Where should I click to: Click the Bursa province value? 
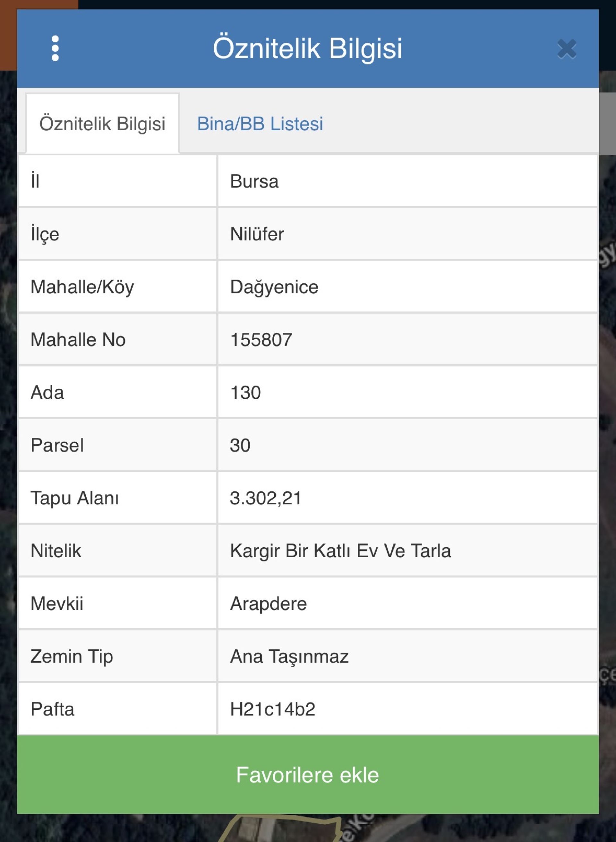tap(254, 181)
